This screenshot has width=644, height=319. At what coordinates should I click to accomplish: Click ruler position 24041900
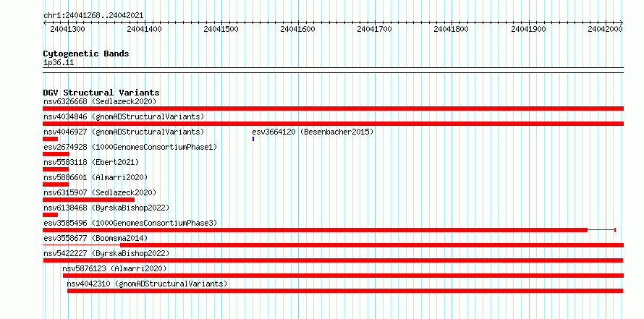(528, 29)
